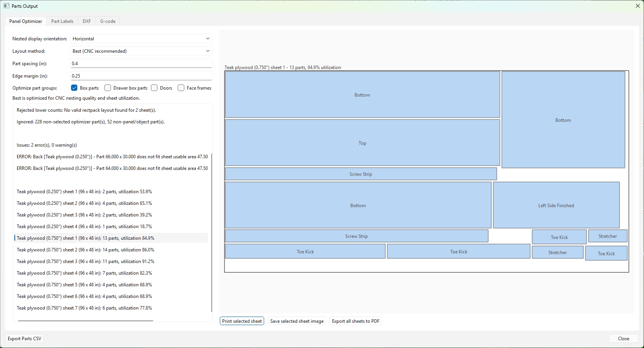Image resolution: width=644 pixels, height=348 pixels.
Task: Click into the Edge margin field
Action: (x=141, y=76)
